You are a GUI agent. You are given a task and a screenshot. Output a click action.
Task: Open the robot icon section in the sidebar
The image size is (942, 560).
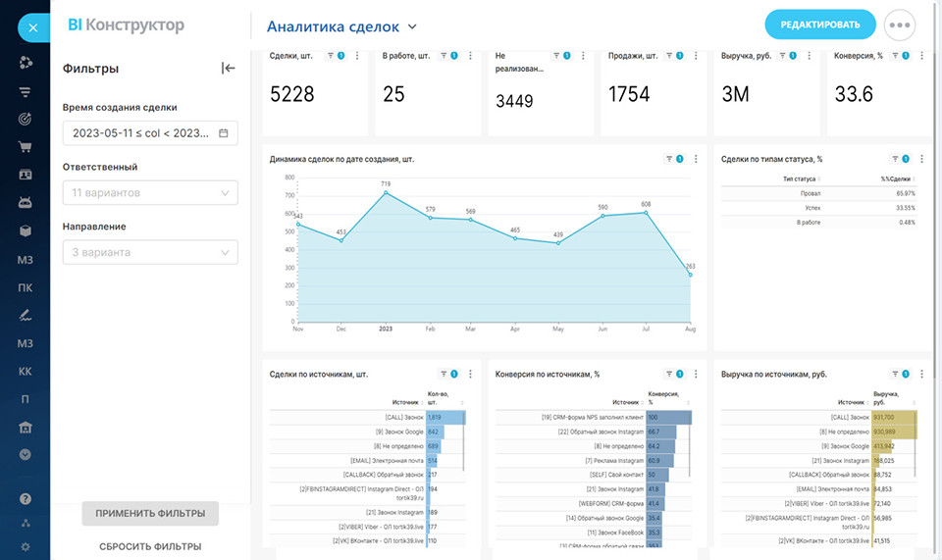click(25, 203)
